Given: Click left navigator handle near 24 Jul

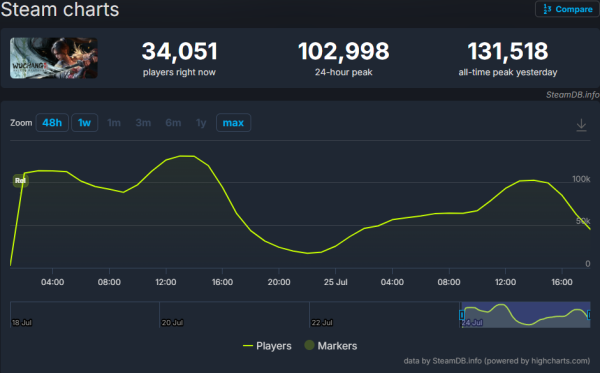Looking at the screenshot, I should (x=462, y=315).
